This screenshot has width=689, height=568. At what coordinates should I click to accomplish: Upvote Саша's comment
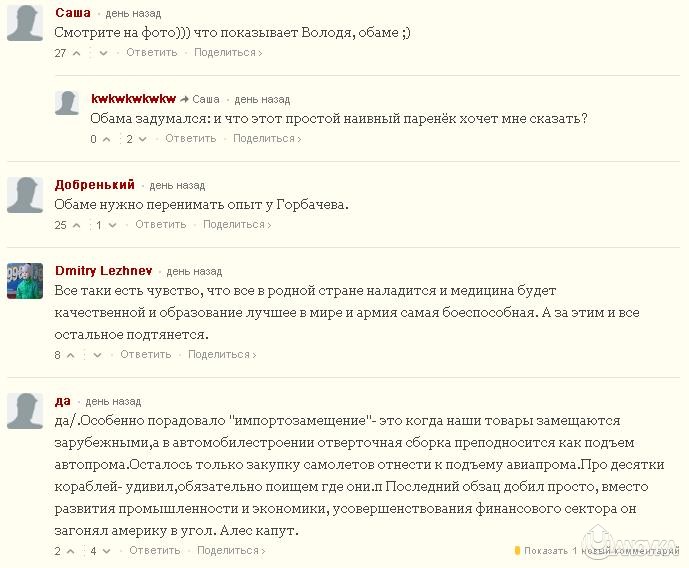pos(76,53)
